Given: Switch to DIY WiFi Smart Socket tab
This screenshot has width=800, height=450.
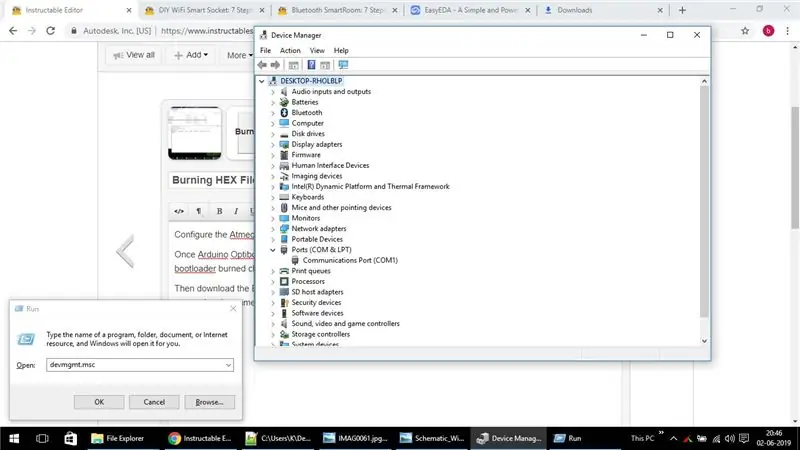Looking at the screenshot, I should pyautogui.click(x=205, y=10).
